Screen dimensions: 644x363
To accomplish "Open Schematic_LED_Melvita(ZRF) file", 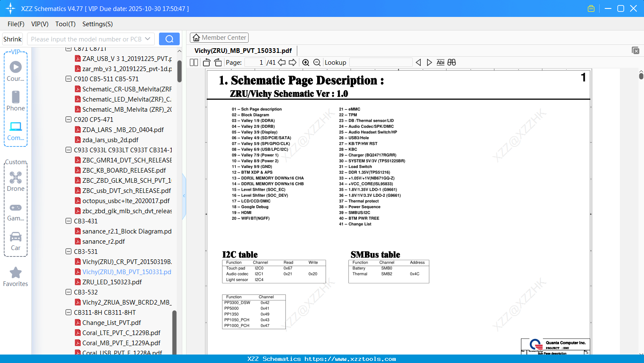I will click(x=127, y=99).
